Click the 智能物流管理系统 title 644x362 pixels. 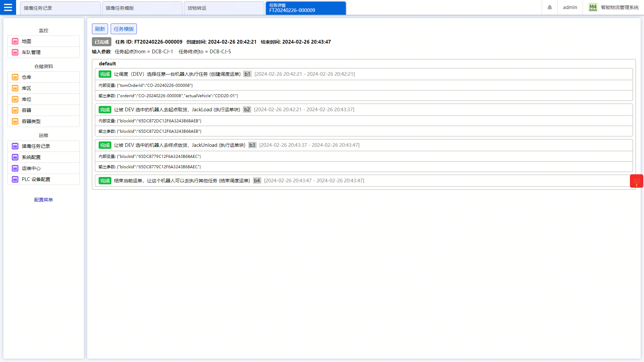point(620,7)
